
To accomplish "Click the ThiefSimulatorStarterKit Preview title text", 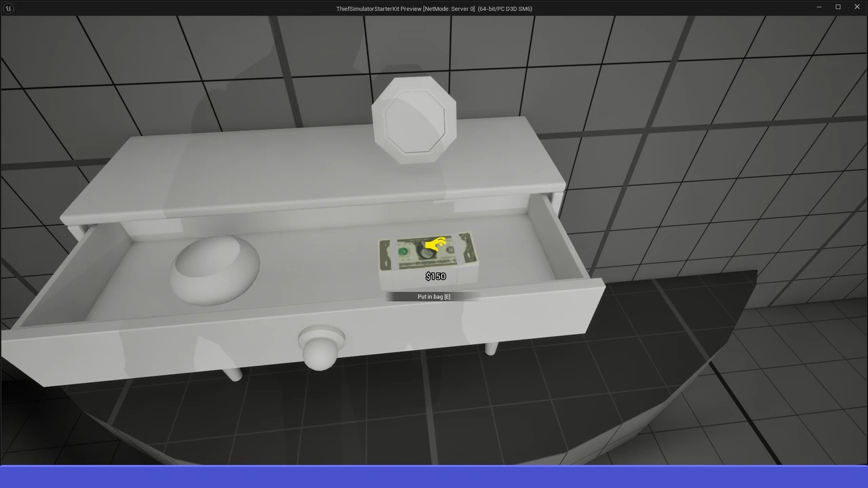I will [x=434, y=8].
